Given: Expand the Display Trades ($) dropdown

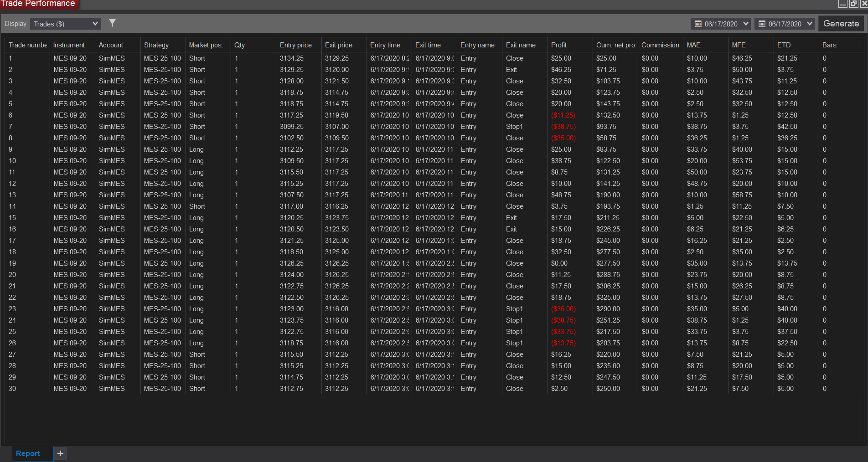Looking at the screenshot, I should 66,24.
